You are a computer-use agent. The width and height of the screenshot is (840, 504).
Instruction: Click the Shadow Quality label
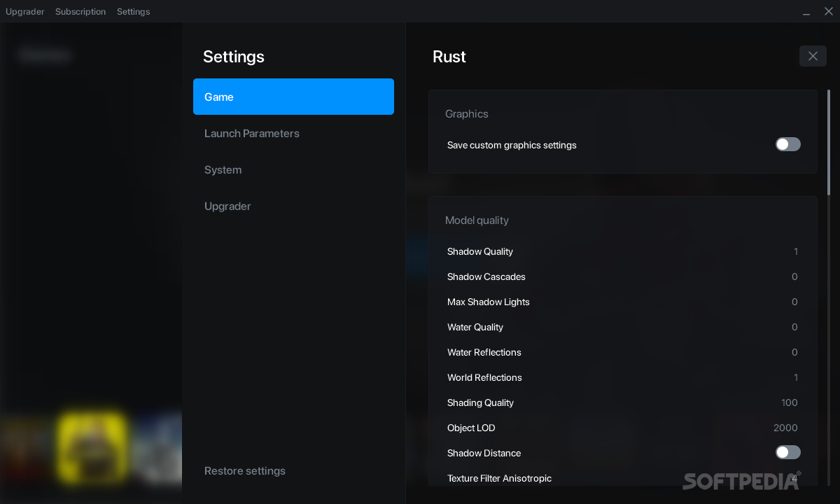coord(480,251)
